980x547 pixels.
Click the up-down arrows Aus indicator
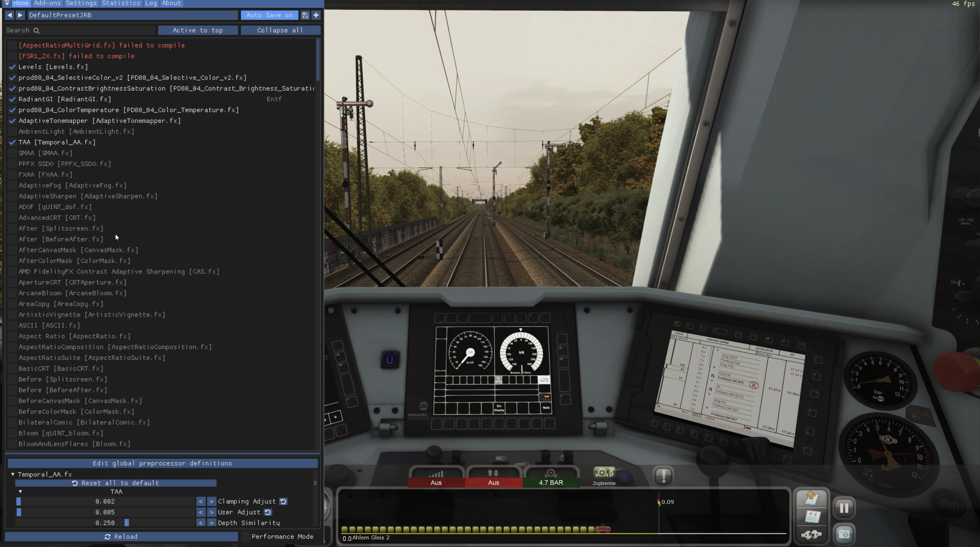coord(493,477)
